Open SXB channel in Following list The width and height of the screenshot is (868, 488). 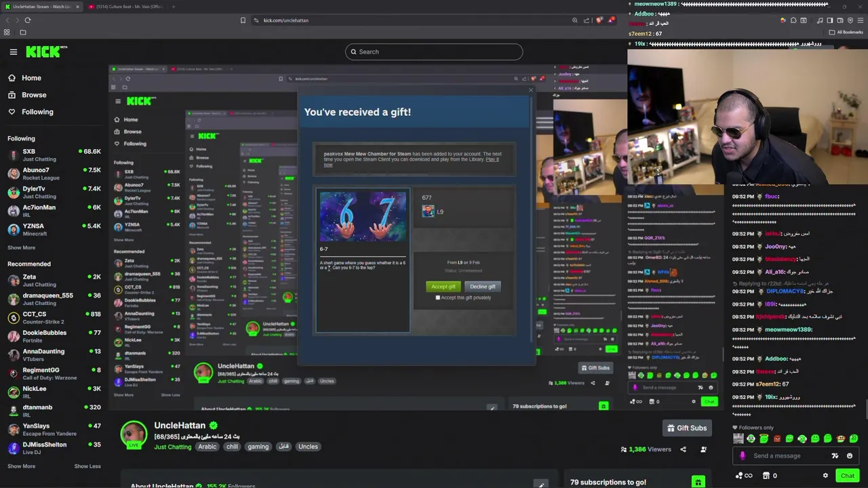(54, 155)
